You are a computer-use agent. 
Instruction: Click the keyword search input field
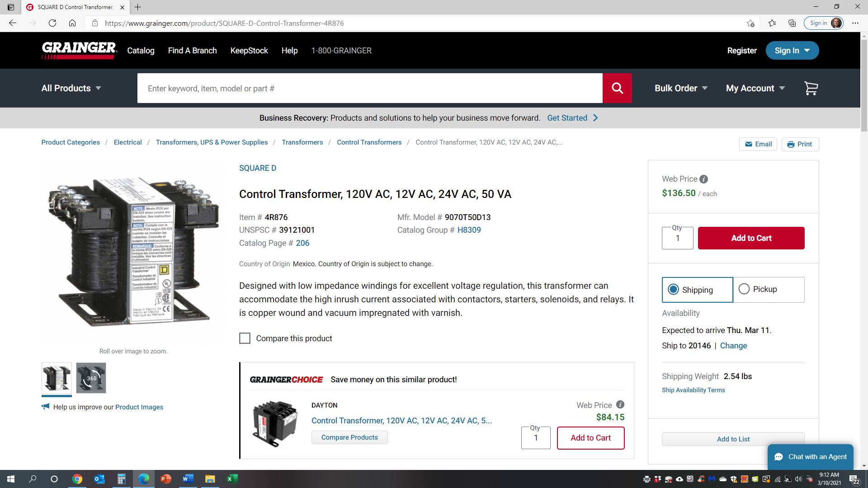[x=370, y=88]
